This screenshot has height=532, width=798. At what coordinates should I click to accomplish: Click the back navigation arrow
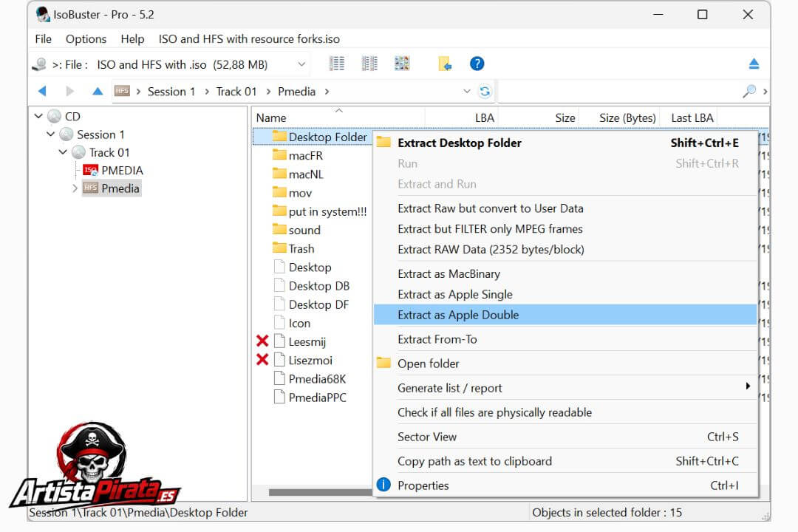tap(42, 91)
